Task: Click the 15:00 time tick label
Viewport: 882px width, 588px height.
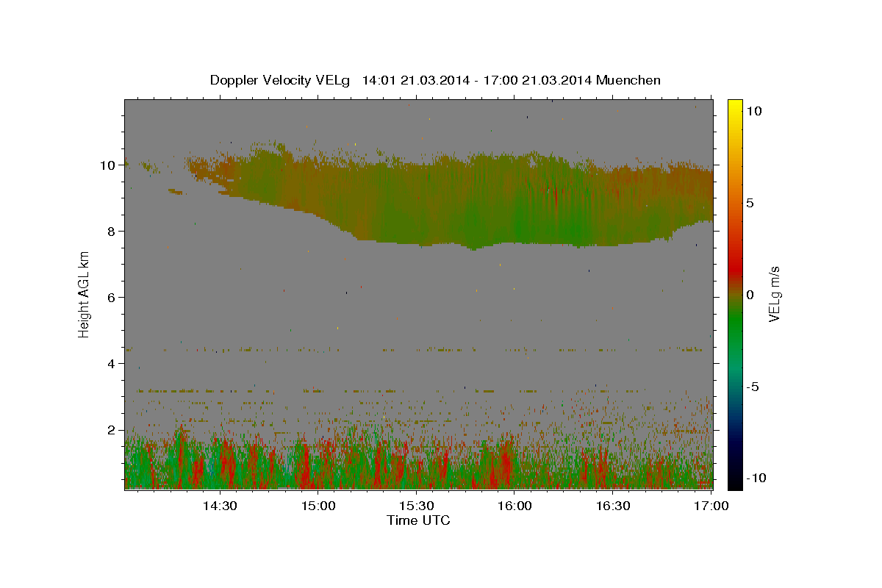Action: 318,506
